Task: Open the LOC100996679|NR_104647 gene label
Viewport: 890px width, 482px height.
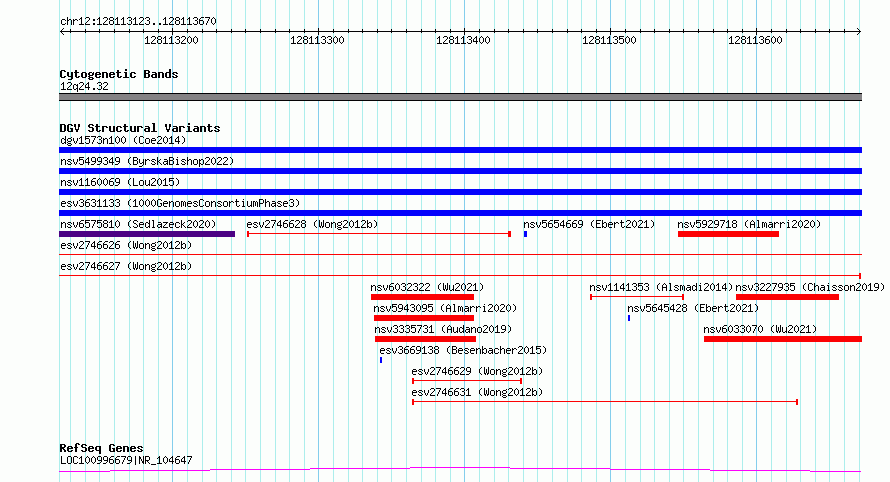Action: (126, 460)
